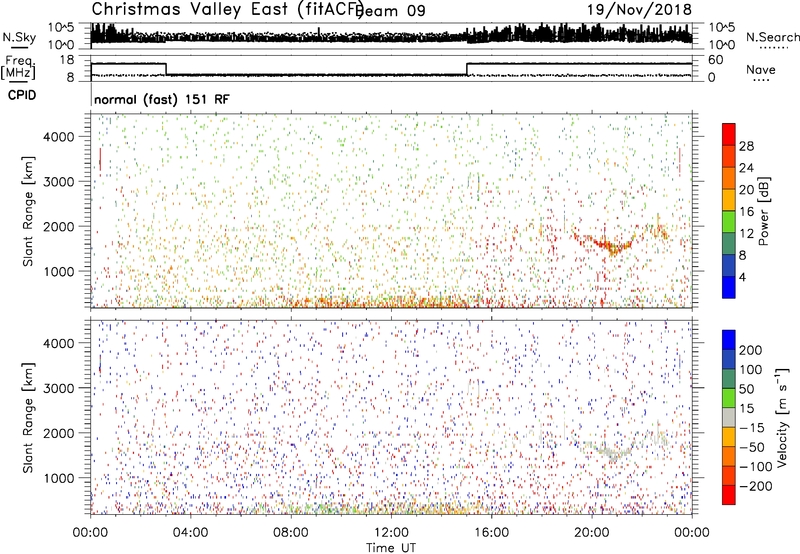Click the 16:00 time tick label
The height and width of the screenshot is (554, 800).
pyautogui.click(x=491, y=533)
